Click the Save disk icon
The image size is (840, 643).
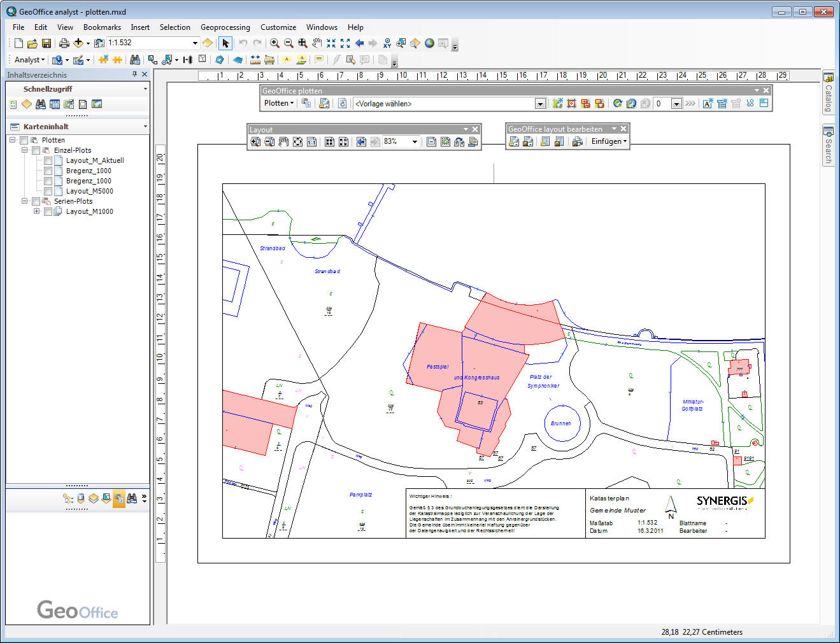(x=46, y=43)
